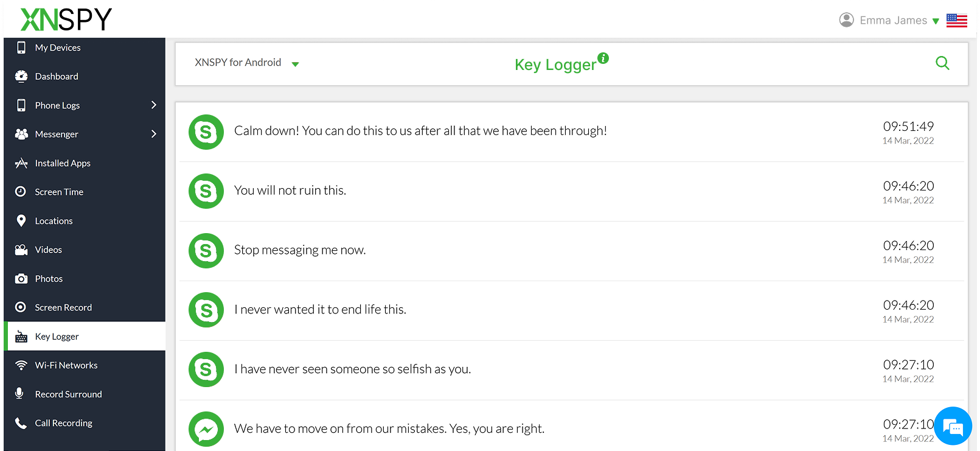Click the Videos camera icon
Viewport: 980px width, 451px height.
coord(21,250)
